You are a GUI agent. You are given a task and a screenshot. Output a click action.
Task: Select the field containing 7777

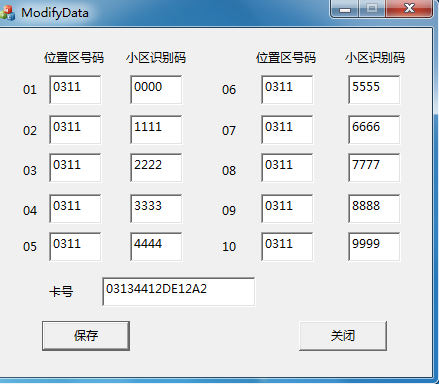point(374,168)
